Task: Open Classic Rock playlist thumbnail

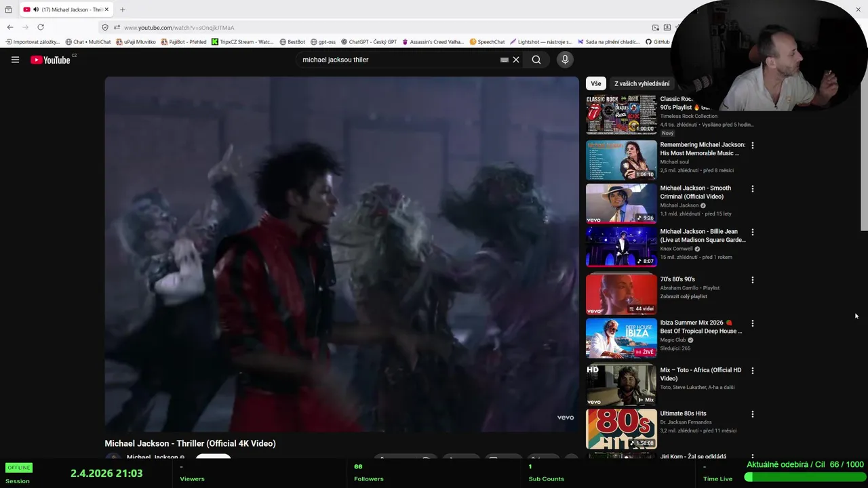Action: [x=621, y=115]
